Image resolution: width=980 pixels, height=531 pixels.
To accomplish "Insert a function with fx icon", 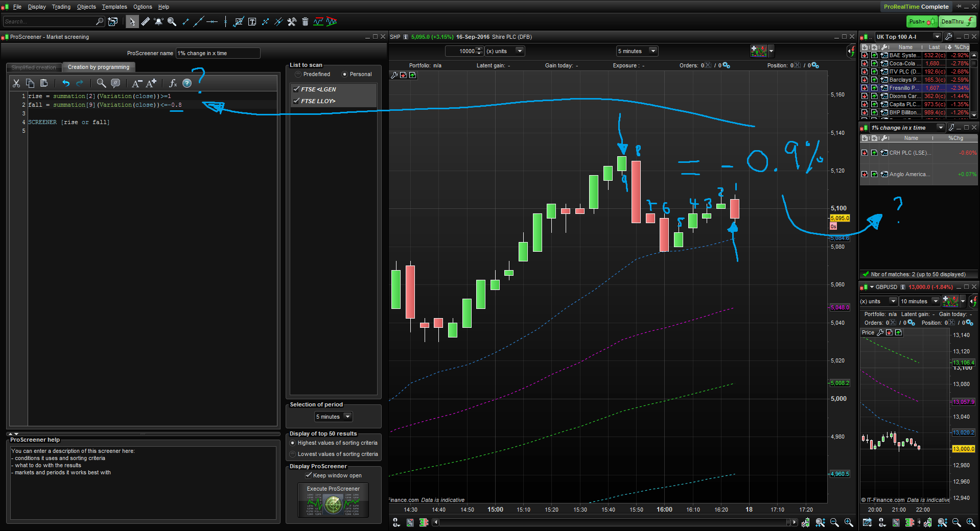I will click(173, 83).
